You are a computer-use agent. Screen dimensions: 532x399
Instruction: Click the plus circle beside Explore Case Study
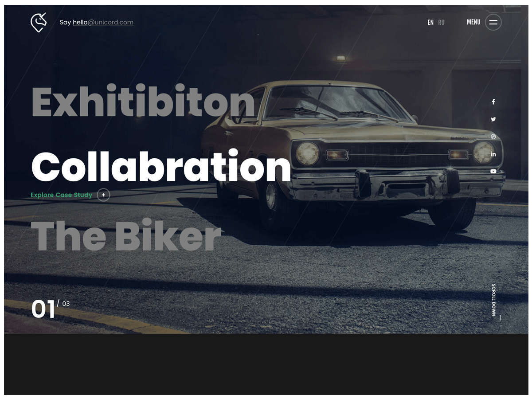(x=103, y=195)
